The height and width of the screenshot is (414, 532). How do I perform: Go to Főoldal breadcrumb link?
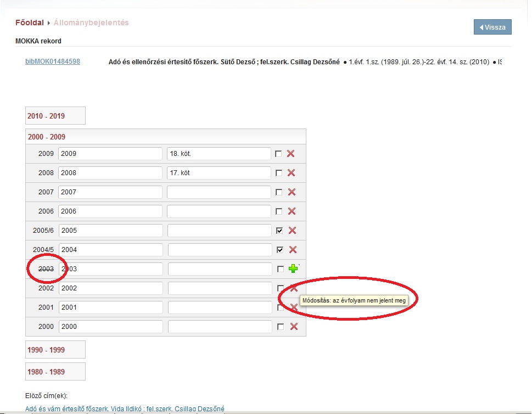[30, 23]
